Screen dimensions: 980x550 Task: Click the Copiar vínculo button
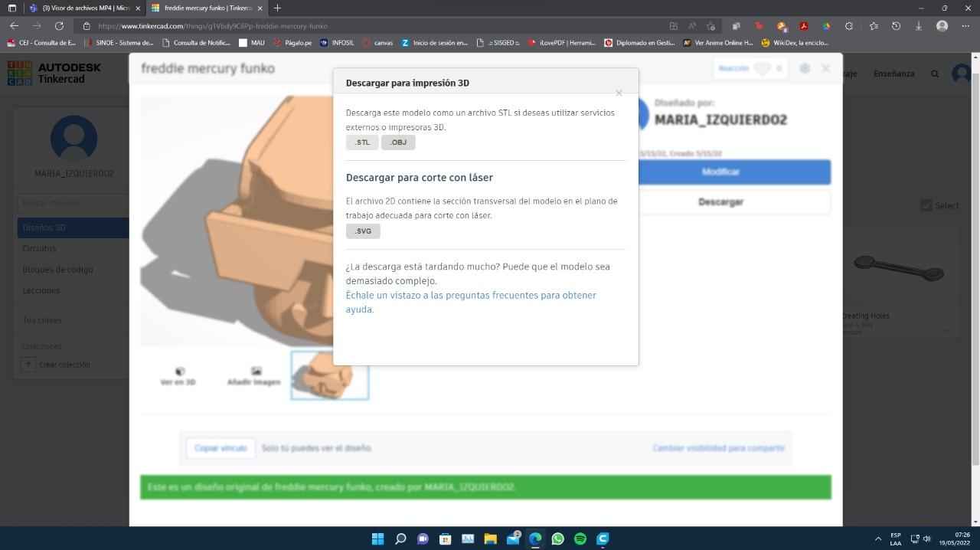220,448
